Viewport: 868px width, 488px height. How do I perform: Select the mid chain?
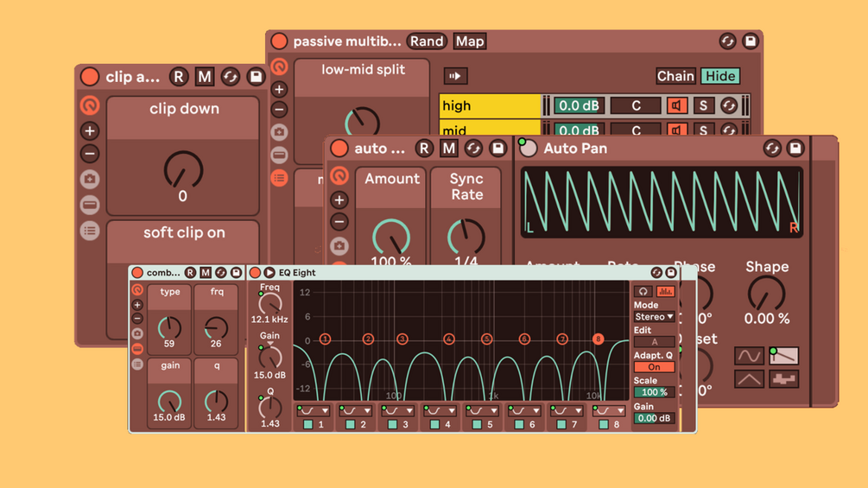point(490,129)
